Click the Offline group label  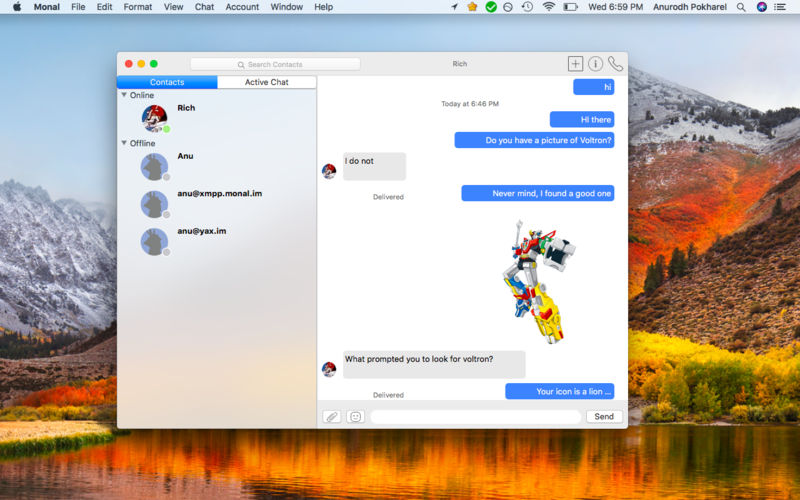click(x=142, y=143)
